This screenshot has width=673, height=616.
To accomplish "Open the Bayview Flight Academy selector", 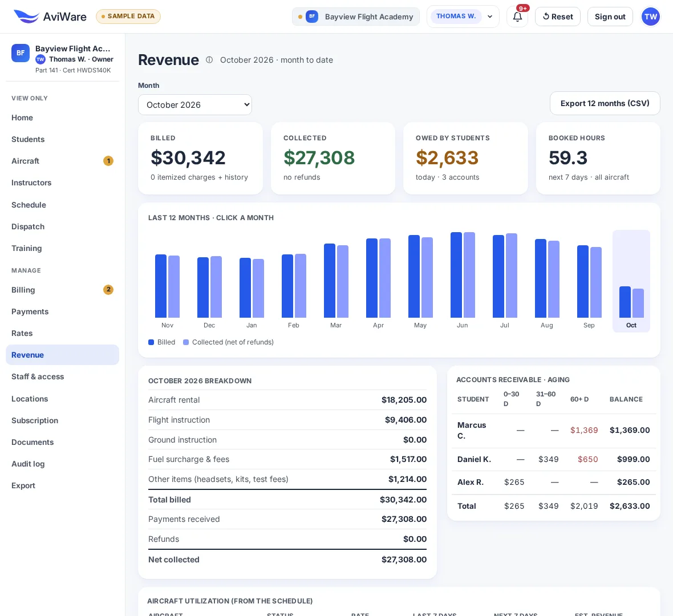I will [x=355, y=17].
